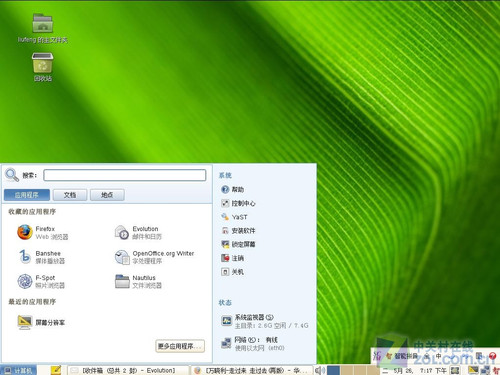Open YaST system settings
Screen dimensions: 500x375
point(234,217)
